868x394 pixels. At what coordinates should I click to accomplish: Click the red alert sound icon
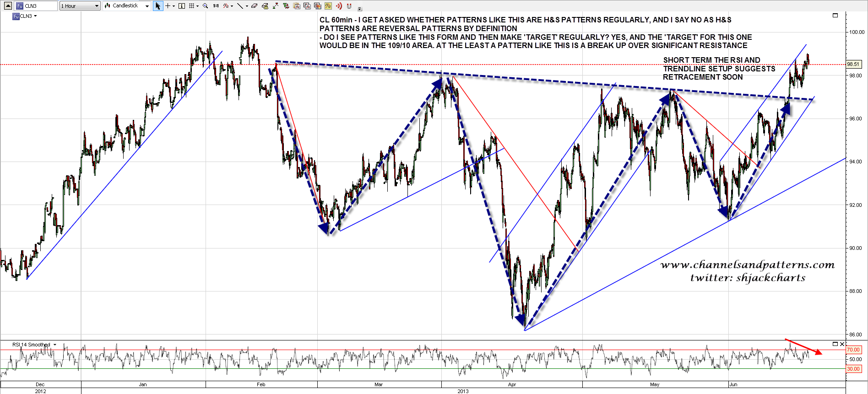tap(339, 6)
